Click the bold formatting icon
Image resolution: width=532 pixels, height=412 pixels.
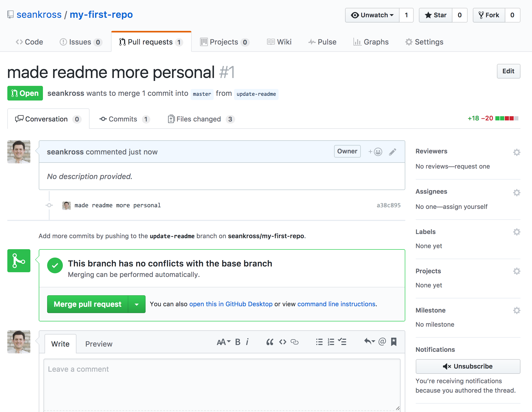pyautogui.click(x=237, y=342)
